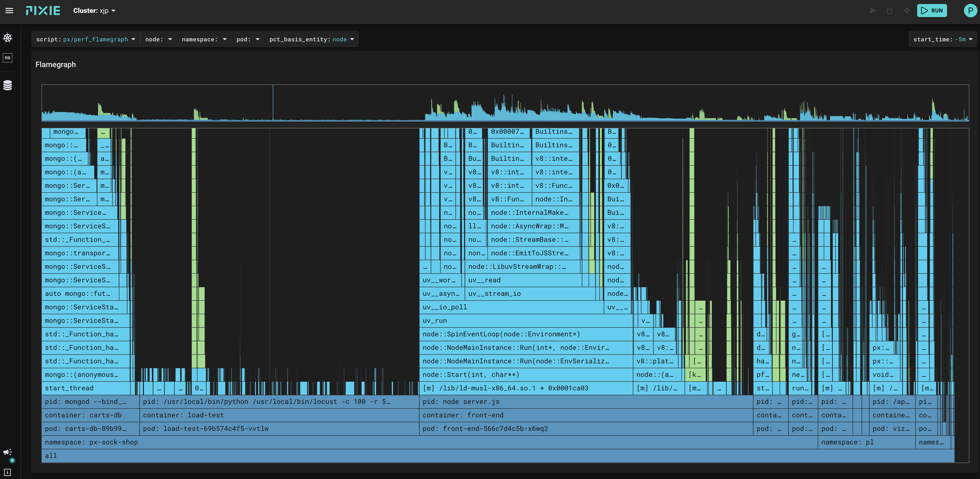Open the data drawer database icon
The height and width of the screenshot is (479, 980).
point(8,85)
